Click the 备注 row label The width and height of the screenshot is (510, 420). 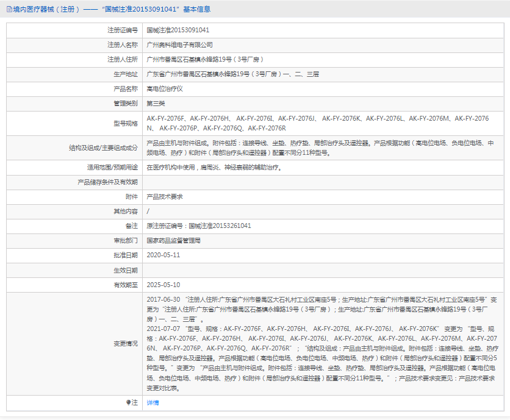tap(132, 226)
